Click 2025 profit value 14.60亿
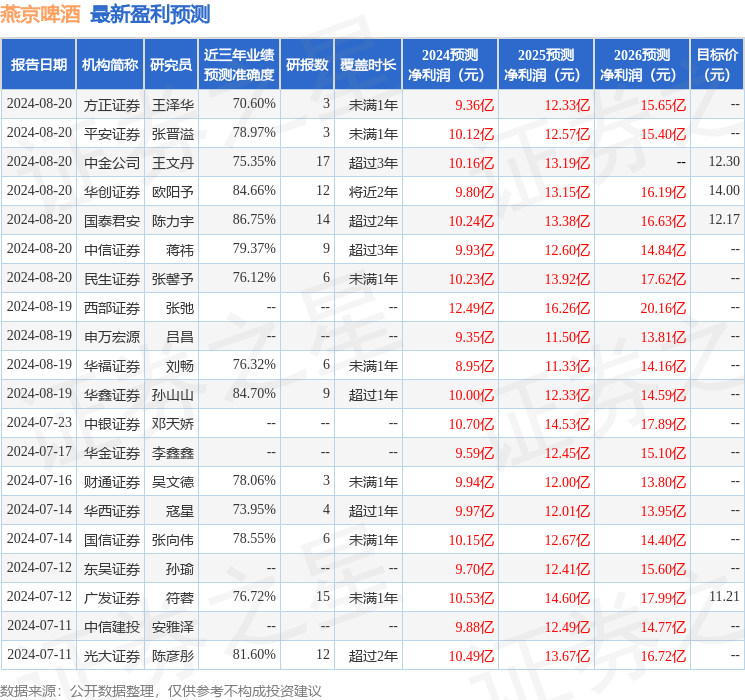745x700 pixels. [567, 598]
